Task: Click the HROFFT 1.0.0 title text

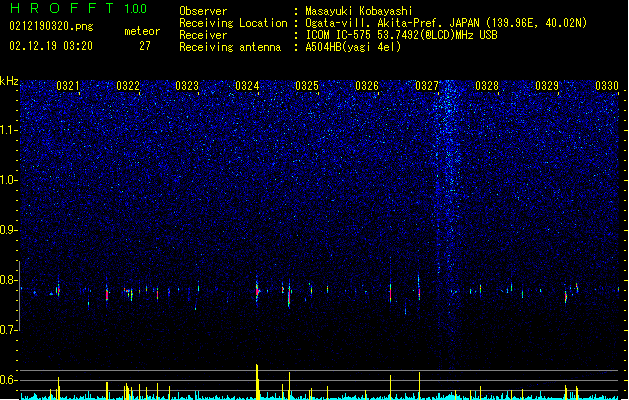Action: (x=78, y=8)
